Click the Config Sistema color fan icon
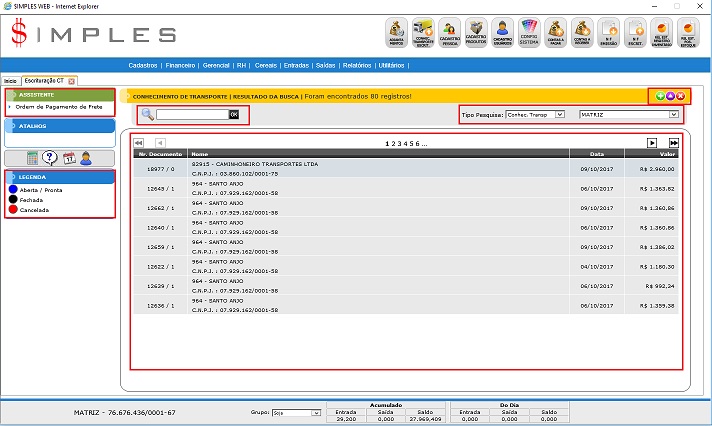The height and width of the screenshot is (426, 712). click(x=529, y=32)
